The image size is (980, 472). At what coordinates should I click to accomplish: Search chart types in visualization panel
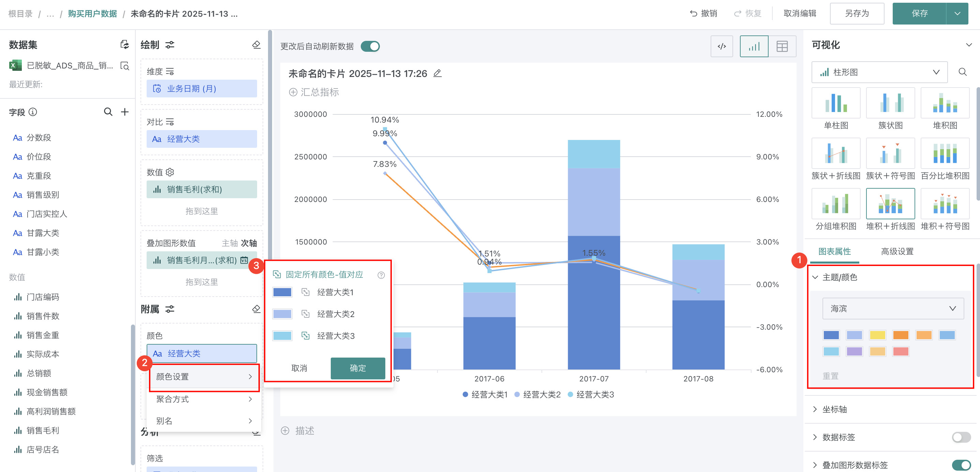pos(962,72)
